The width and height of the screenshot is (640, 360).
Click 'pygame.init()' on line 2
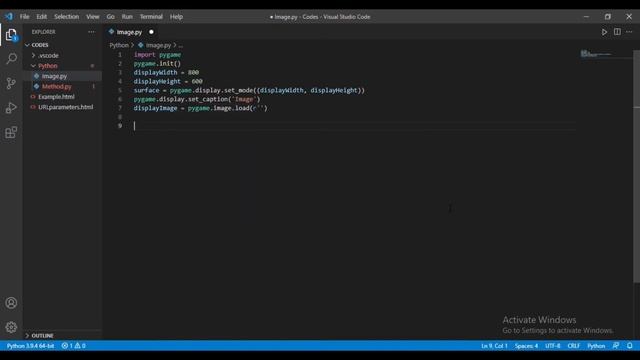click(x=157, y=64)
